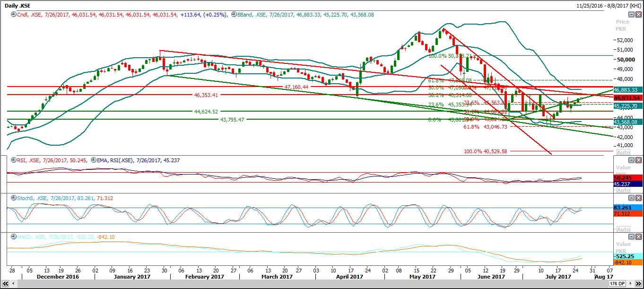The image size is (644, 289).
Task: Click the orange -842.10 MACD signal tag
Action: (x=627, y=262)
